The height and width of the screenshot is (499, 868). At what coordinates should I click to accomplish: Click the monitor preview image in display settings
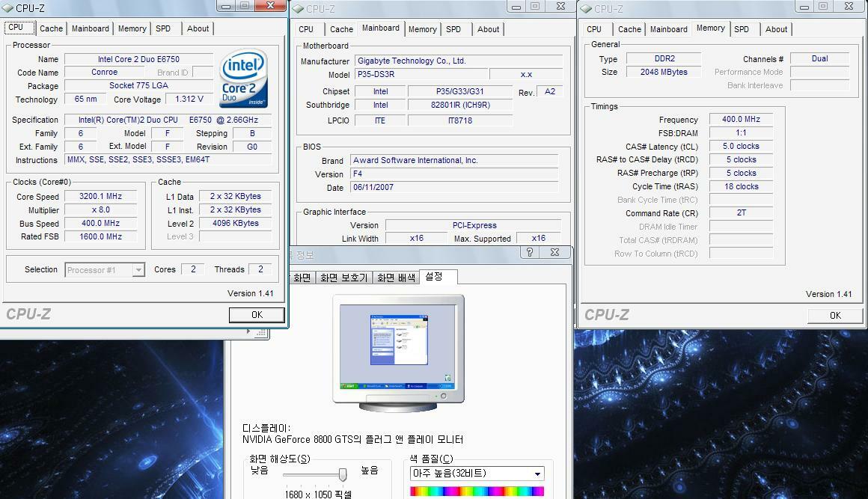point(399,353)
